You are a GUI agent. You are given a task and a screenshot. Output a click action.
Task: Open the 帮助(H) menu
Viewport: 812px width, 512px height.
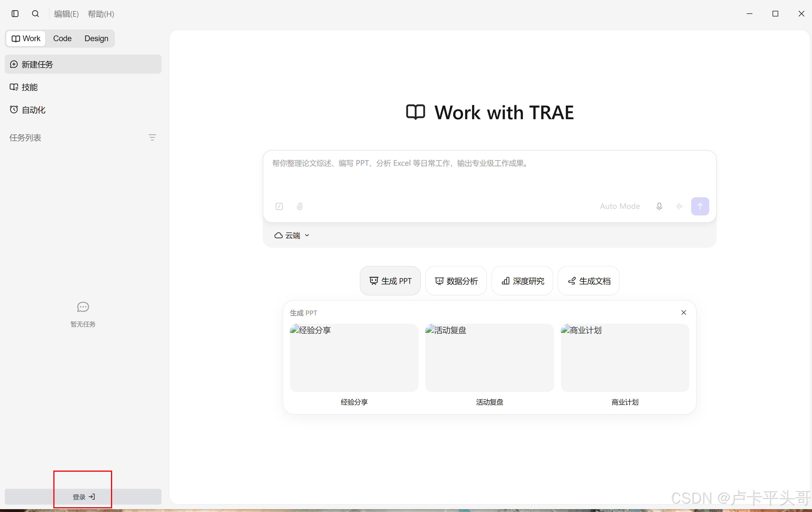click(x=101, y=14)
